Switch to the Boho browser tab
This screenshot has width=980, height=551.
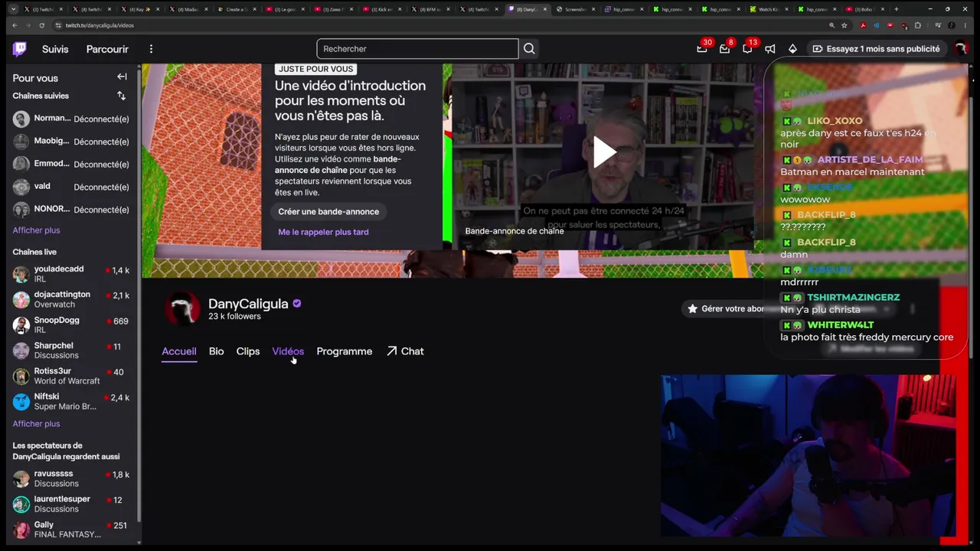(x=865, y=9)
